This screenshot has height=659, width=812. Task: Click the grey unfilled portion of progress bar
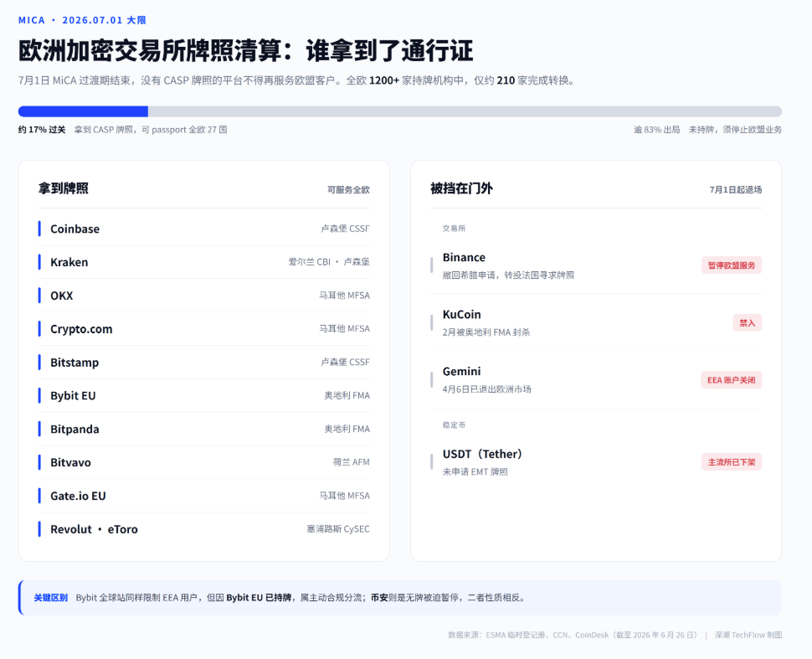pyautogui.click(x=465, y=111)
